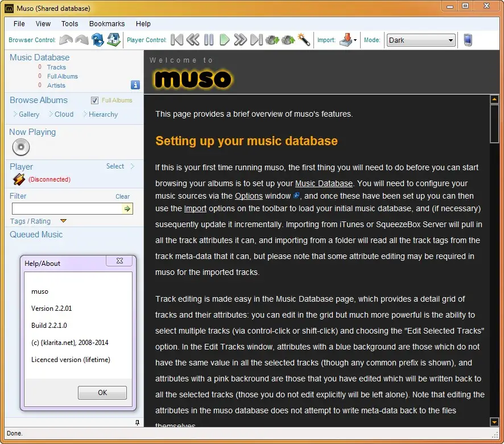Click the muso title bar app icon

click(9, 9)
